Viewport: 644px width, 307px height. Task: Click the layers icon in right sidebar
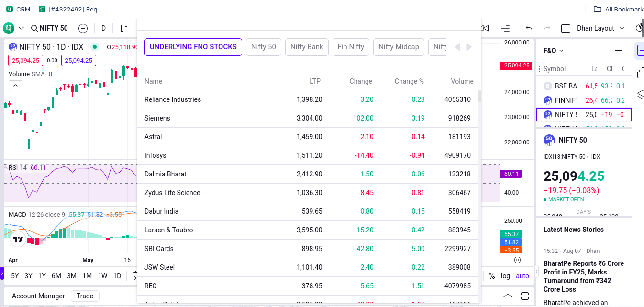click(x=640, y=95)
